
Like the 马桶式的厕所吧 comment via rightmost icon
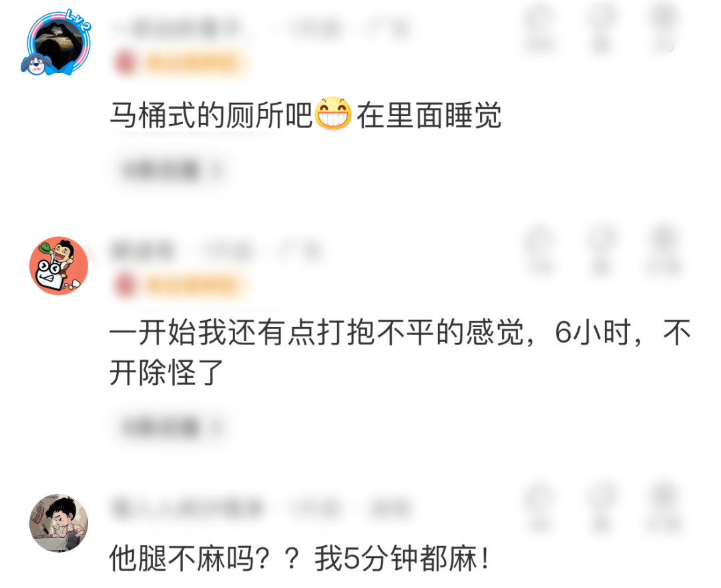(x=664, y=27)
